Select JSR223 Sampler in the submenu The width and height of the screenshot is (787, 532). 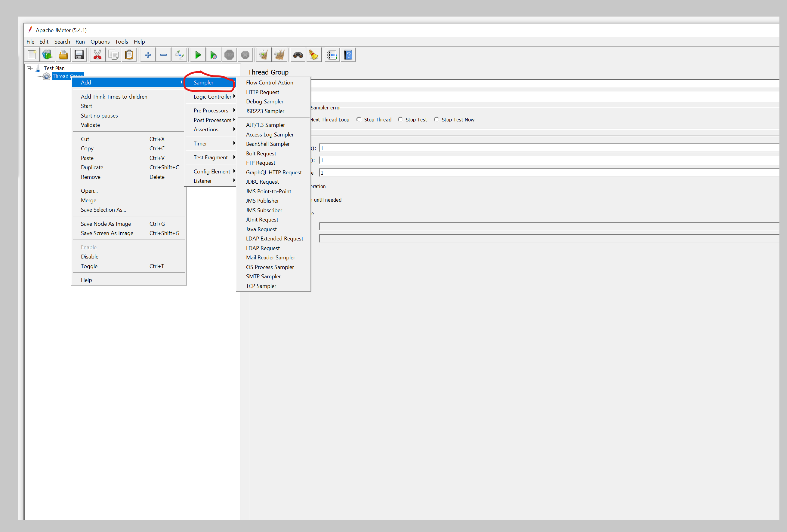click(274, 111)
